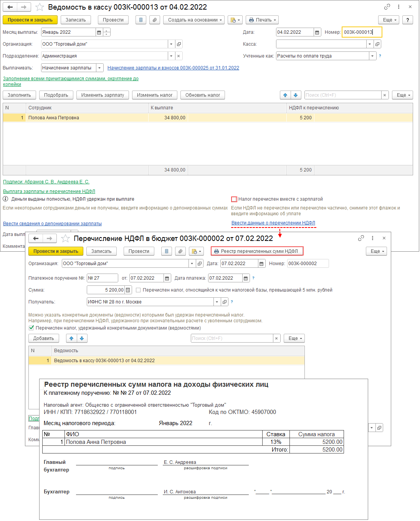Click Провести и закрыть in Перечисление НДФЛ

56,251
